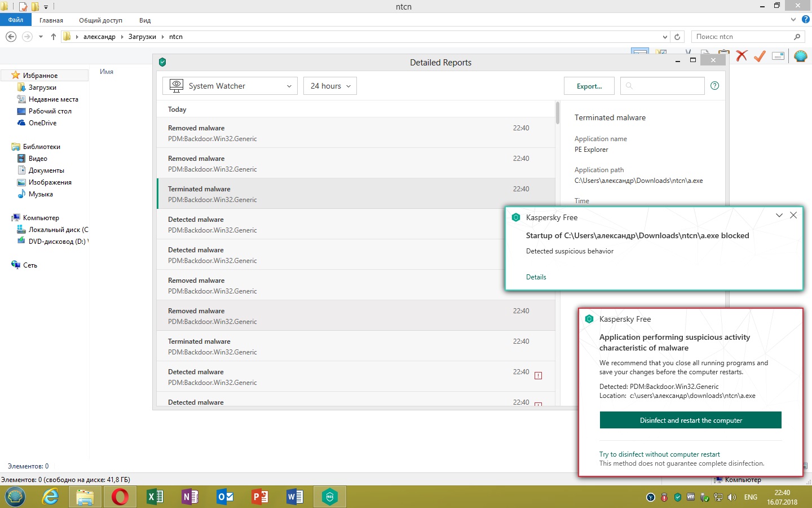This screenshot has width=812, height=508.
Task: Open the 24 hours period dropdown
Action: click(330, 86)
